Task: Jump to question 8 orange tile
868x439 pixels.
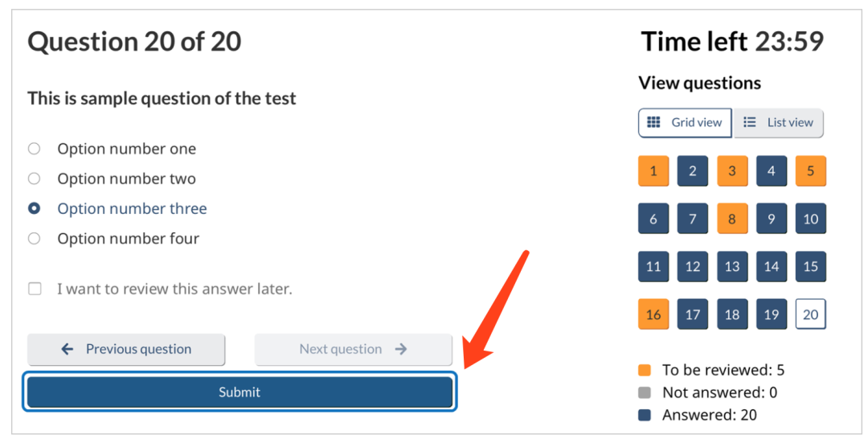Action: (732, 219)
